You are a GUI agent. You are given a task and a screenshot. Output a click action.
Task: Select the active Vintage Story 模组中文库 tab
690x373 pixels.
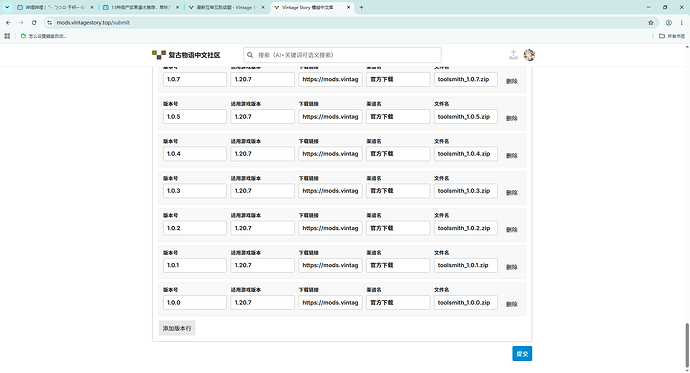coord(312,7)
